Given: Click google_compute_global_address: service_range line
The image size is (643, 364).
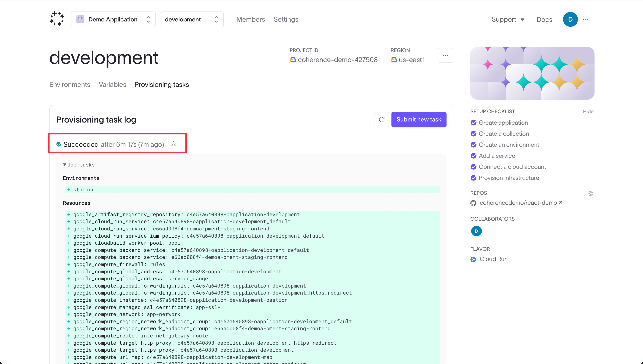Looking at the screenshot, I should tap(252, 279).
